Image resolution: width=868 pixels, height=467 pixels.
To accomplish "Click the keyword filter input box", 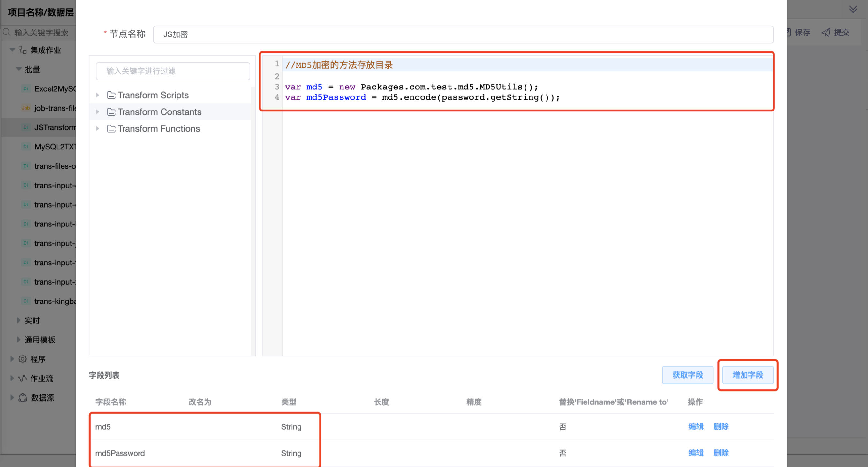I will click(x=173, y=71).
